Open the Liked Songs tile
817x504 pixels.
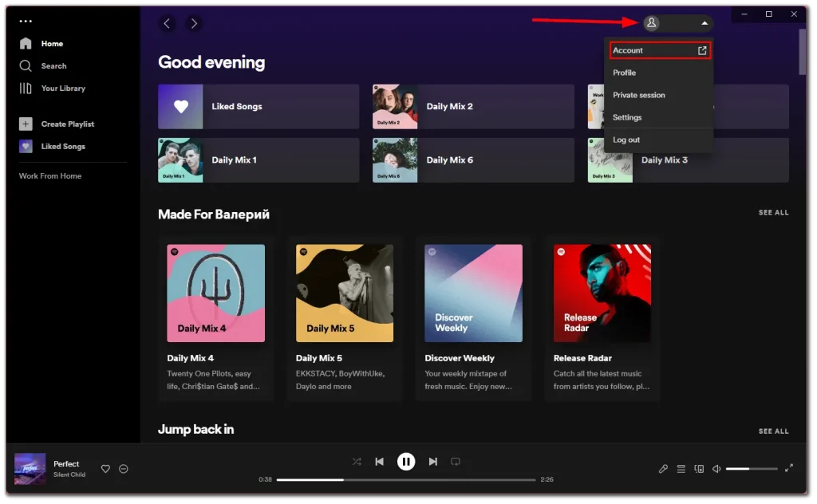259,107
